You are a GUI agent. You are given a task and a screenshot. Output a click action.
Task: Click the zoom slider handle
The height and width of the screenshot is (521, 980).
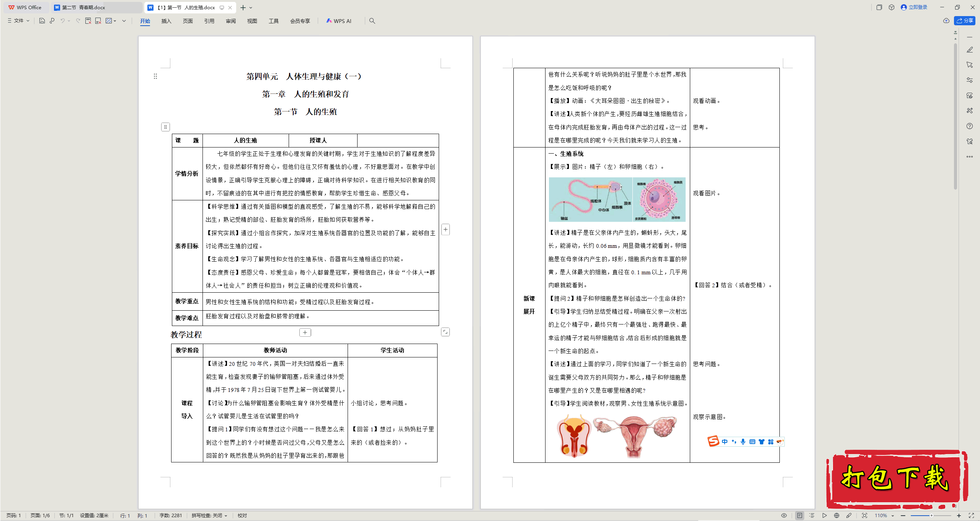[x=931, y=516]
